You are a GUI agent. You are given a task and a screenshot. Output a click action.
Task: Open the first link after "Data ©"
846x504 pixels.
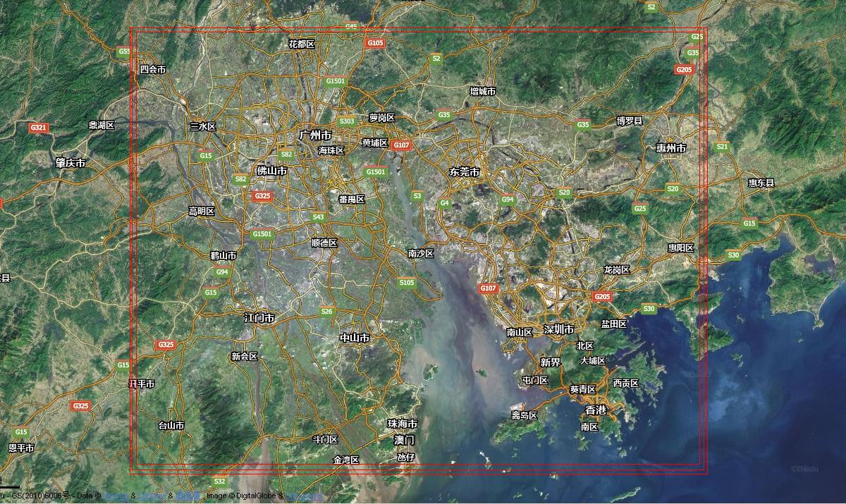[116, 496]
